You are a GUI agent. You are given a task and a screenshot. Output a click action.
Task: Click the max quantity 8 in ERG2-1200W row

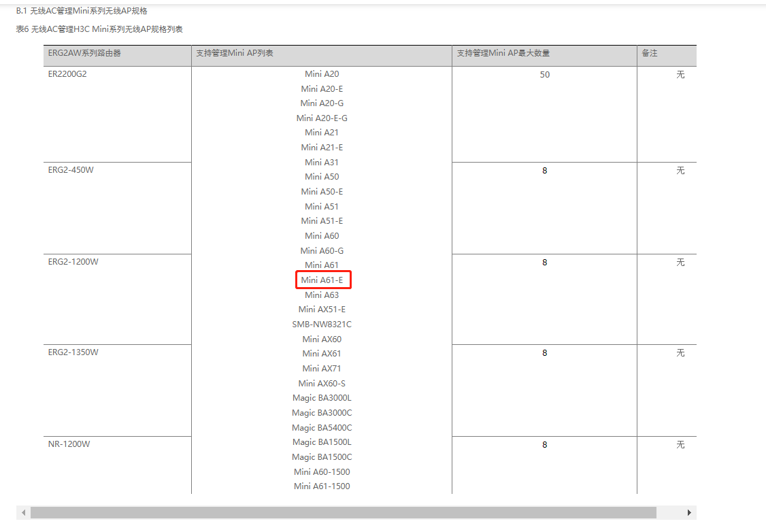pyautogui.click(x=545, y=263)
